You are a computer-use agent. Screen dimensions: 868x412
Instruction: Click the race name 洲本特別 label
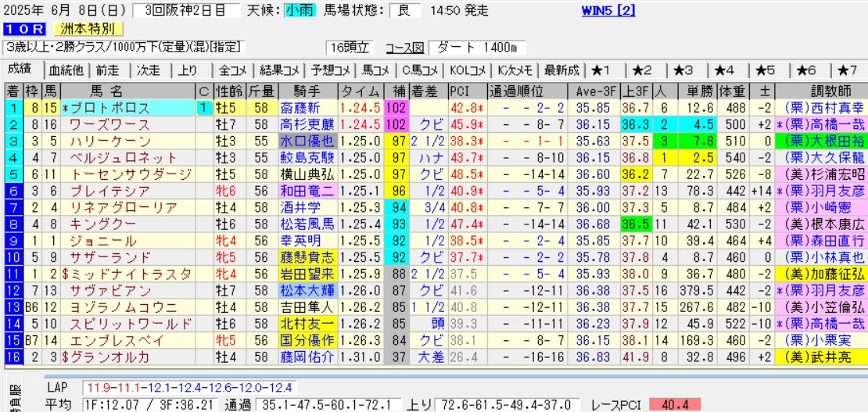(x=87, y=29)
